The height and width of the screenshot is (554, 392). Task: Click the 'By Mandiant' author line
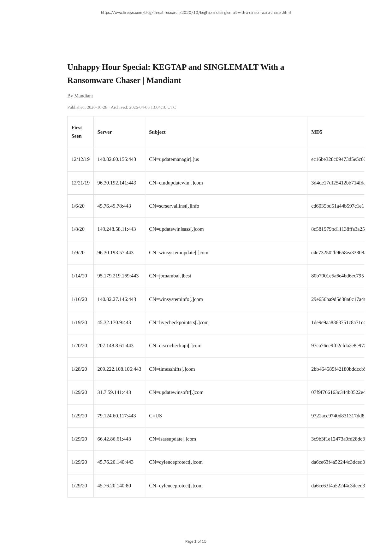[80, 96]
